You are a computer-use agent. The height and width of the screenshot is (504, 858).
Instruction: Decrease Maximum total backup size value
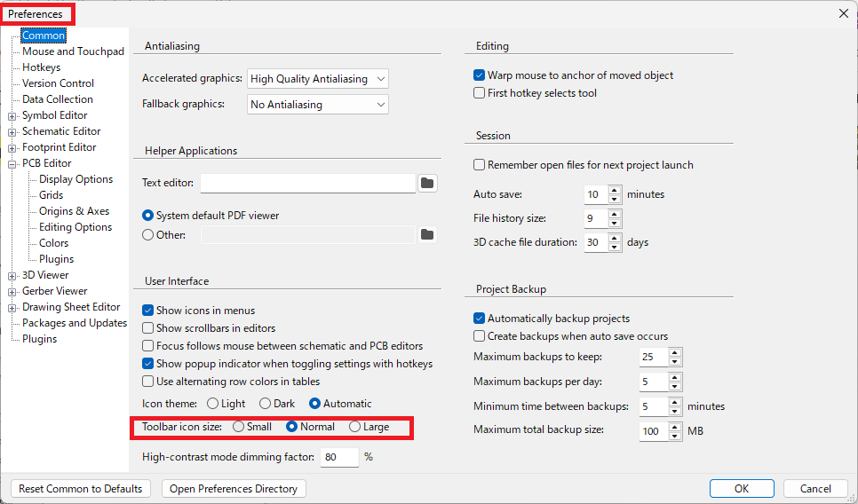pyautogui.click(x=675, y=436)
